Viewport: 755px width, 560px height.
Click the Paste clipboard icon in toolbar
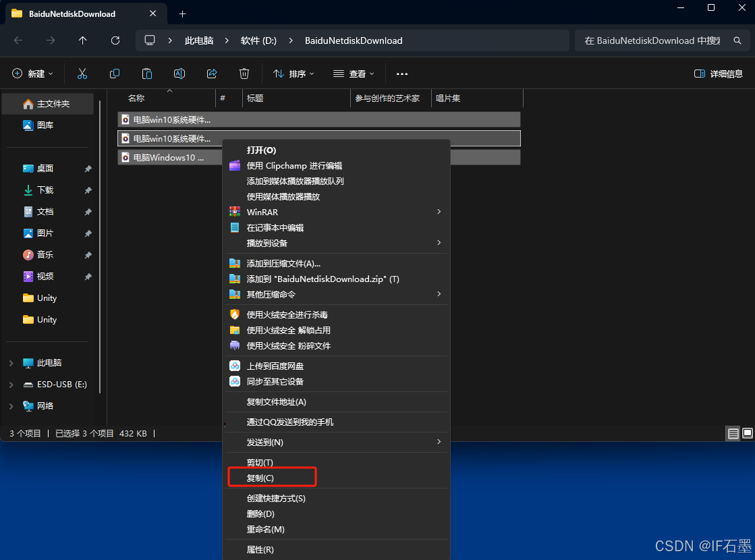pyautogui.click(x=147, y=74)
